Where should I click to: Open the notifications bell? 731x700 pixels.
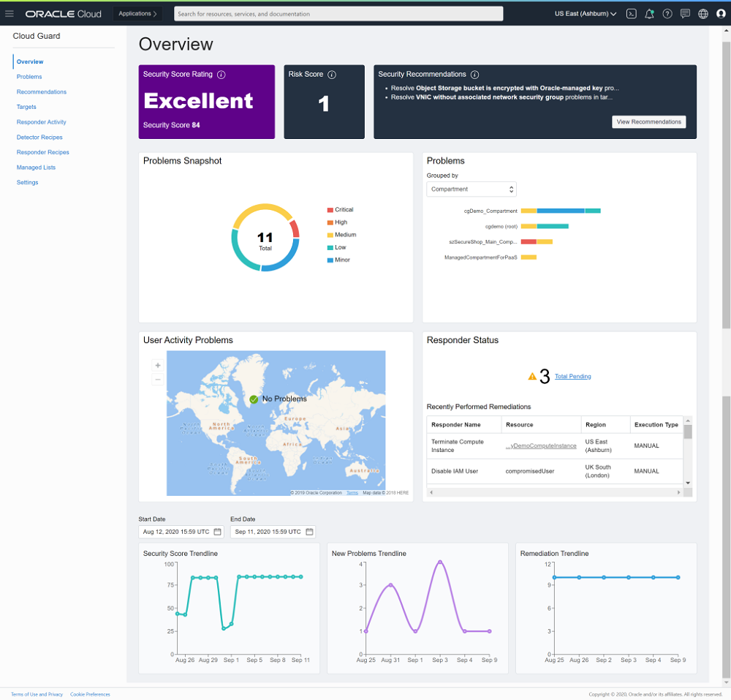(x=649, y=13)
